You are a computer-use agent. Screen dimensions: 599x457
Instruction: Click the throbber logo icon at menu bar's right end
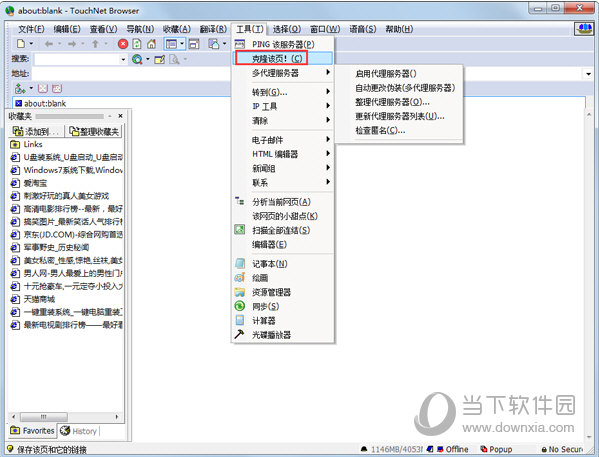pos(584,29)
